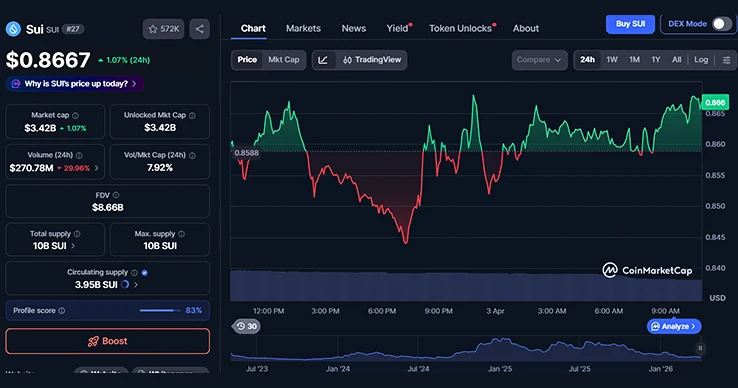Viewport: 738px width, 388px height.
Task: Open the Token Unlocks tab
Action: pyautogui.click(x=461, y=29)
